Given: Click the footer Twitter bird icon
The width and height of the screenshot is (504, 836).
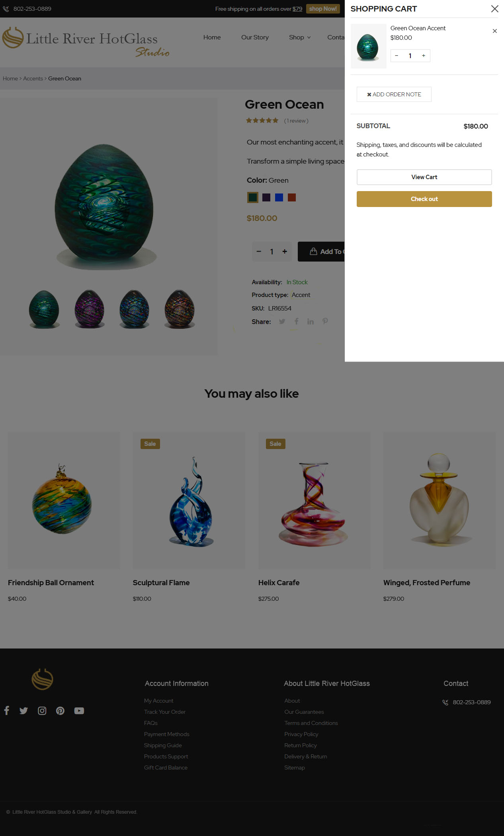Looking at the screenshot, I should pyautogui.click(x=23, y=711).
